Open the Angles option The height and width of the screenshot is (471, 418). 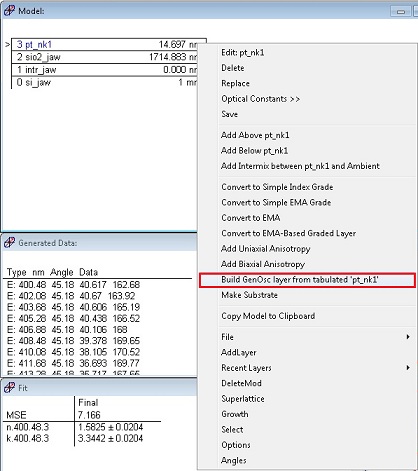234,461
